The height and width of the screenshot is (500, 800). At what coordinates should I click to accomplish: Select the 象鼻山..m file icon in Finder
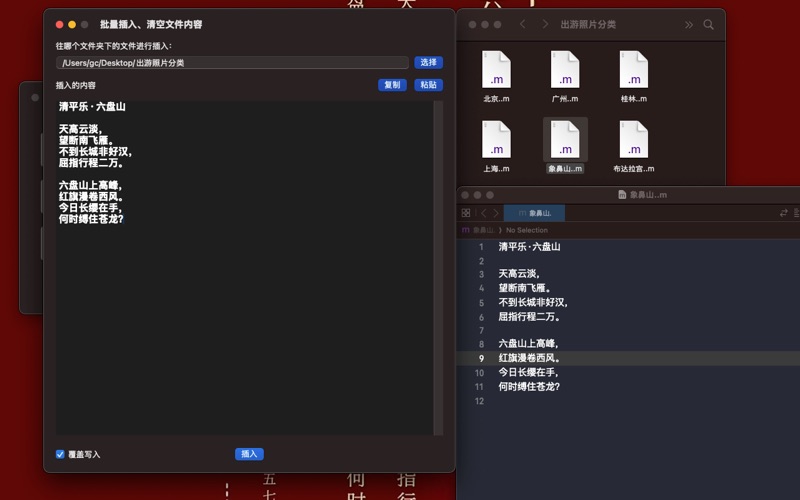(x=565, y=139)
